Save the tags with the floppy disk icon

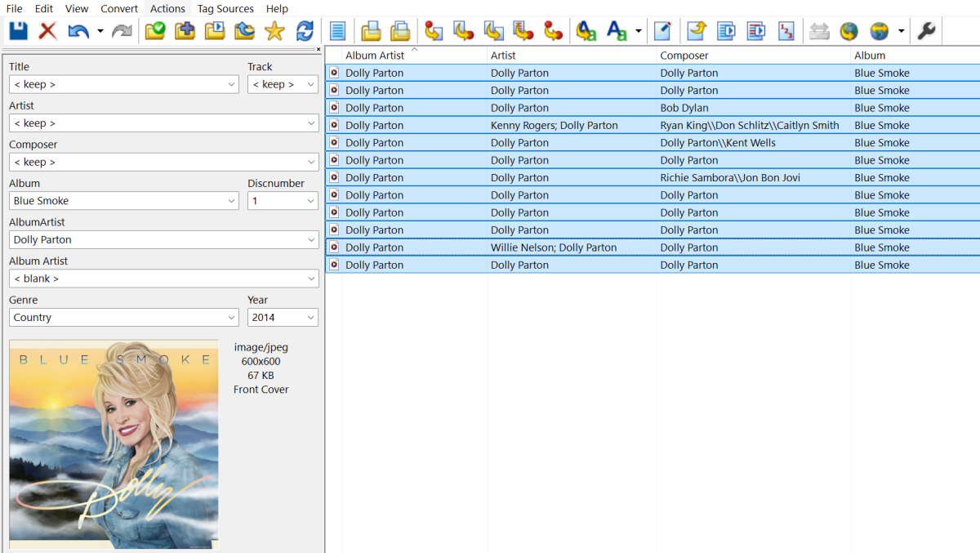(18, 30)
